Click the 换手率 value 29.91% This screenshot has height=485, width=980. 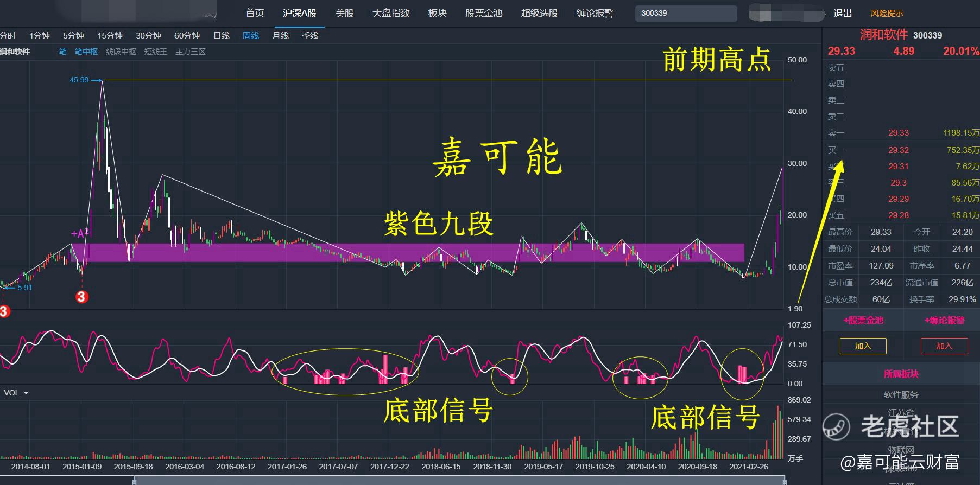963,299
